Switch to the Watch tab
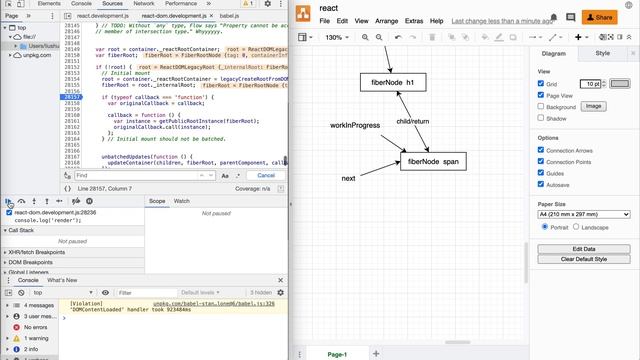Image resolution: width=640 pixels, height=360 pixels. pyautogui.click(x=182, y=201)
